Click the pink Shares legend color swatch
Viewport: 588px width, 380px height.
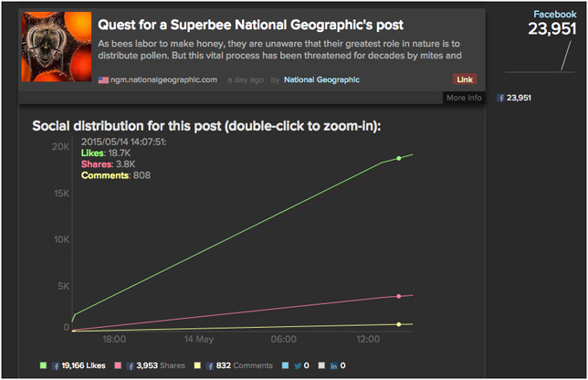pyautogui.click(x=119, y=365)
